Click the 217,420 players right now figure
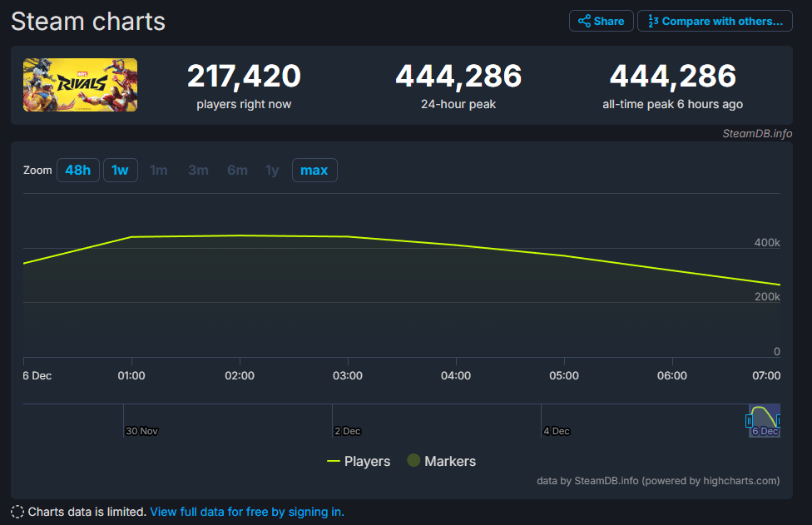Screen dimensions: 812x525 244,76
